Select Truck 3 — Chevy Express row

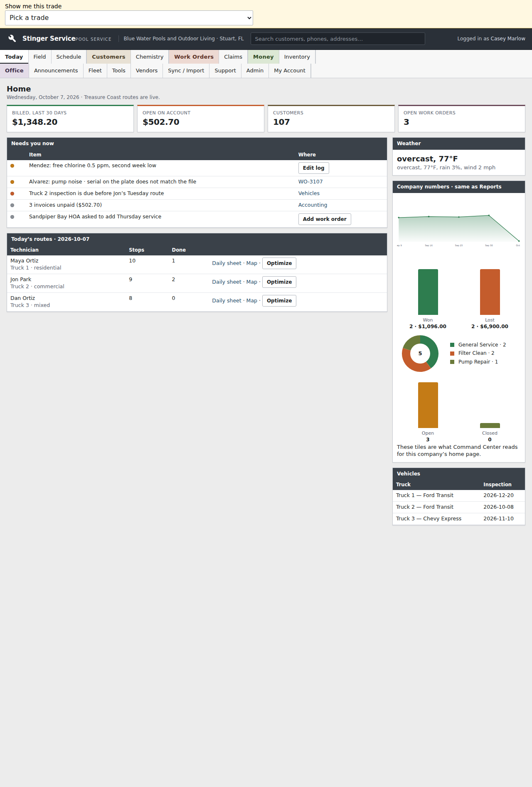[459, 519]
